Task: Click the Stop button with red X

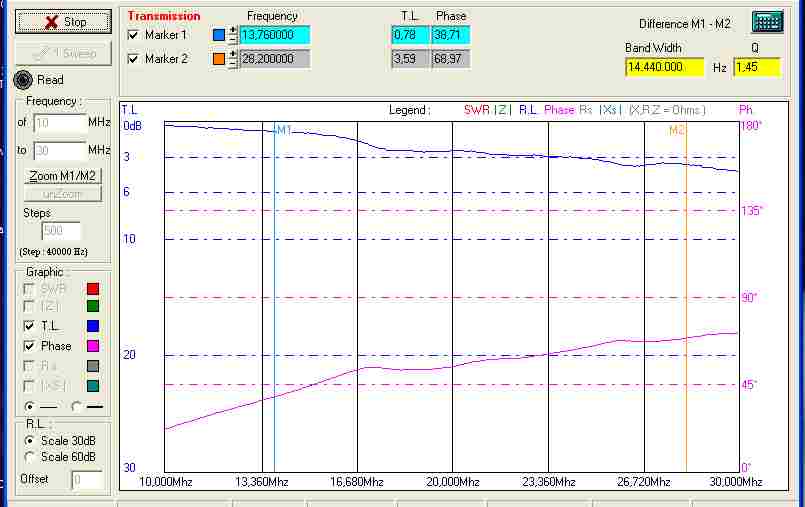Action: (65, 21)
